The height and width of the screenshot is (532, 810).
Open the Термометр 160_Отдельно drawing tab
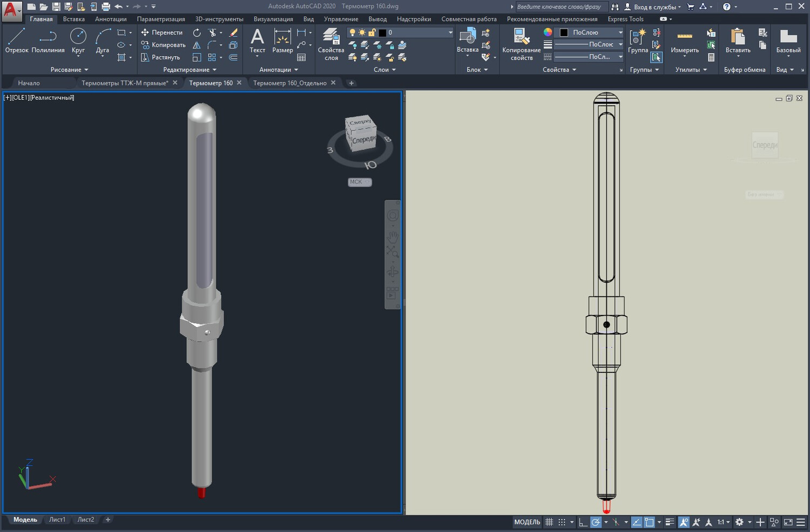[x=290, y=83]
